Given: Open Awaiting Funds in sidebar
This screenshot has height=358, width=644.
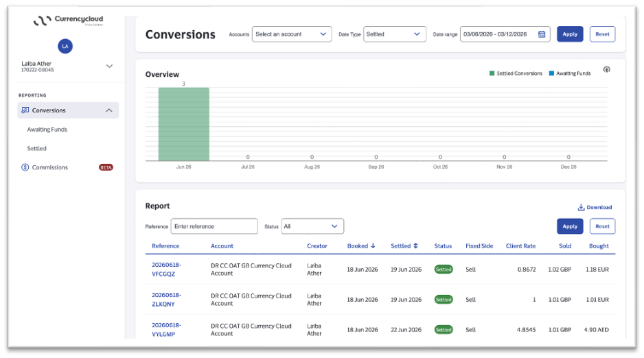Looking at the screenshot, I should 47,129.
